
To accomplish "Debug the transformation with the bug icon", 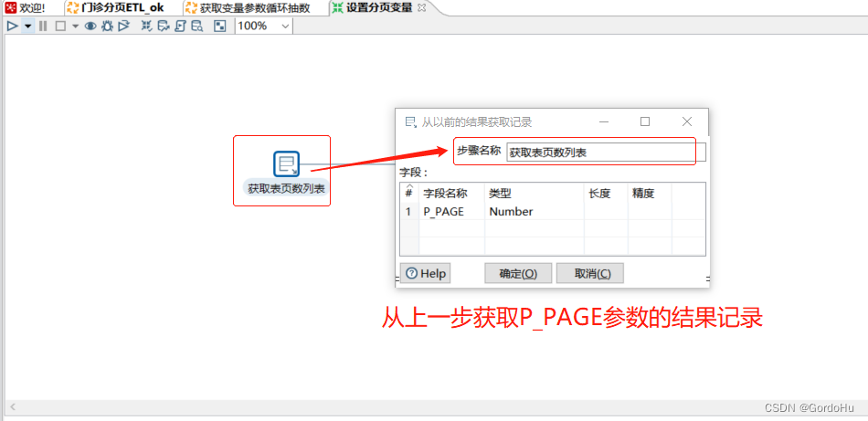I will pos(108,26).
